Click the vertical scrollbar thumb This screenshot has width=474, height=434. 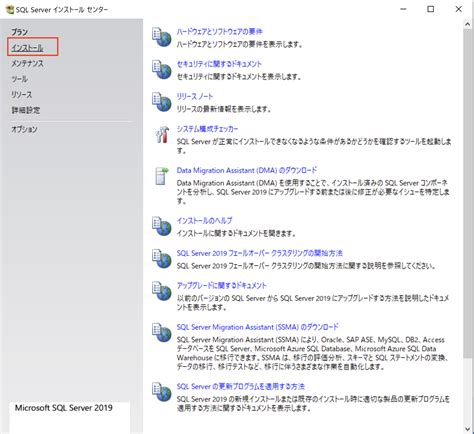click(x=468, y=194)
